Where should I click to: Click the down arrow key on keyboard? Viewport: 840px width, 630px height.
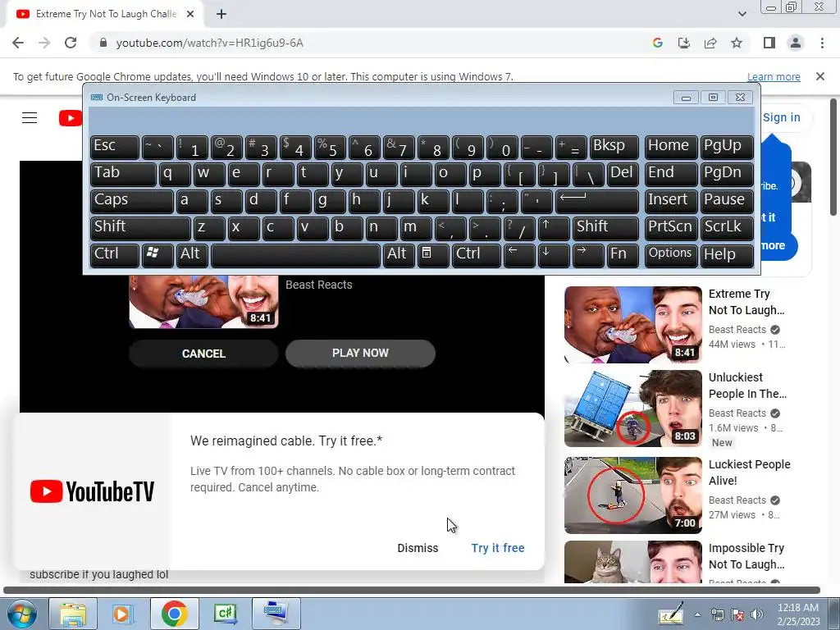[554, 255]
